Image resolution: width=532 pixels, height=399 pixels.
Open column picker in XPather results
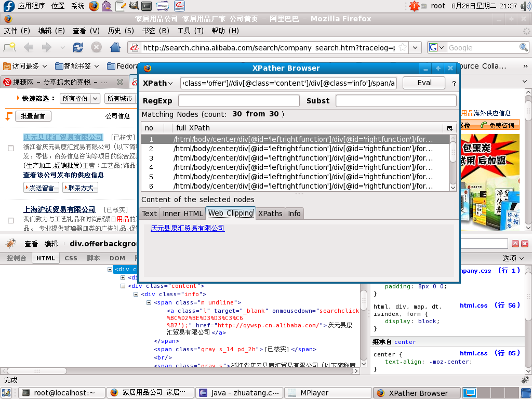point(450,128)
